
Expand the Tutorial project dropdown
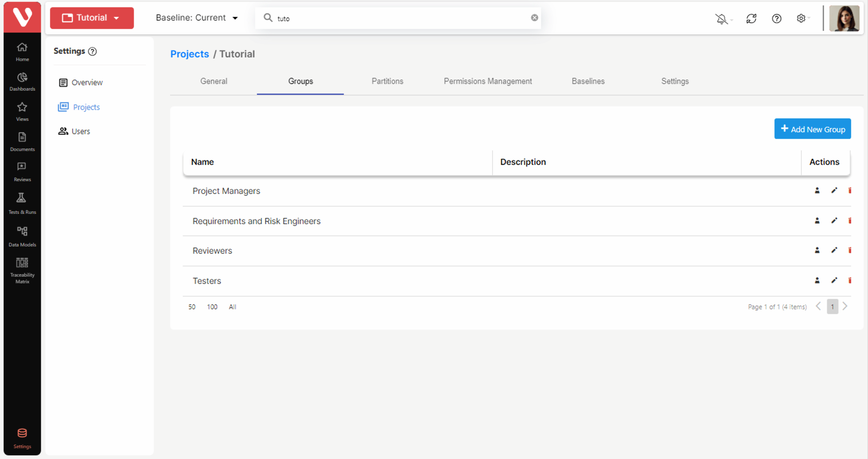[x=92, y=18]
